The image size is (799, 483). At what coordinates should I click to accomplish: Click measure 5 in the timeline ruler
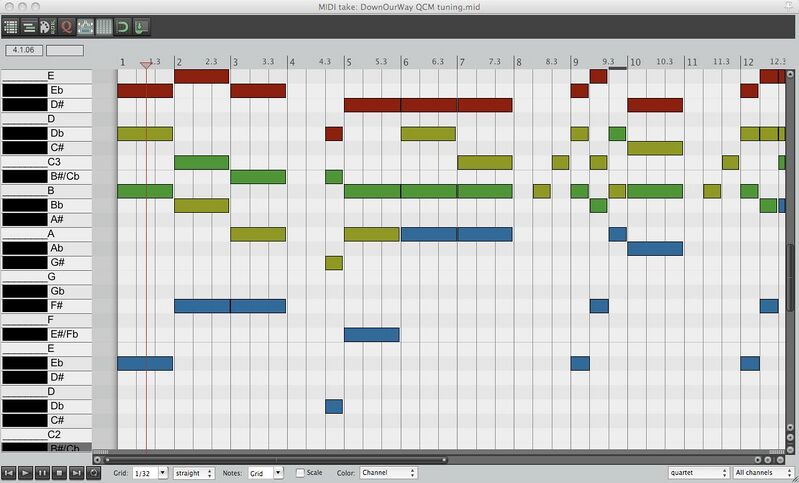[349, 62]
